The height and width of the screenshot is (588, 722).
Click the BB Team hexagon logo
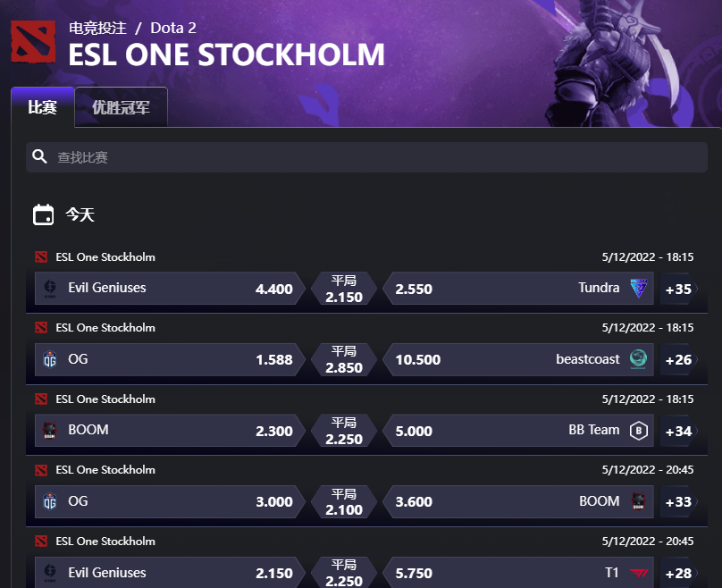pyautogui.click(x=639, y=431)
